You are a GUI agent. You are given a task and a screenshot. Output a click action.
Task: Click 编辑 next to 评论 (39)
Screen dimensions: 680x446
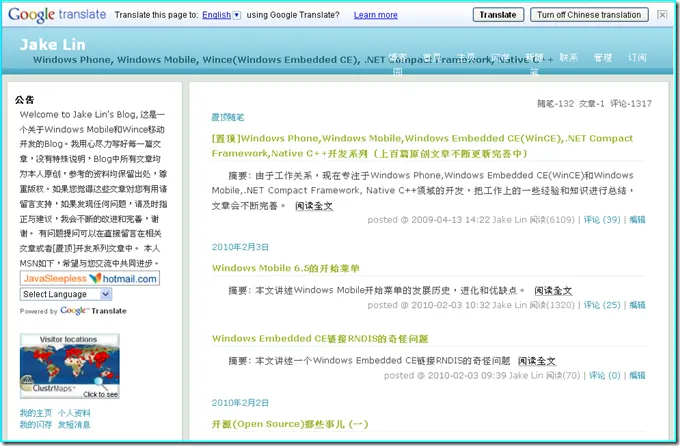pos(637,220)
